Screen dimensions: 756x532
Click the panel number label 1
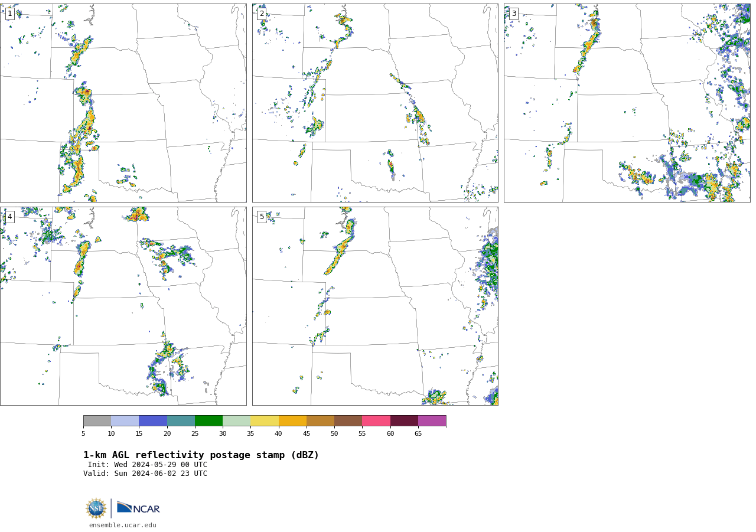coord(9,14)
